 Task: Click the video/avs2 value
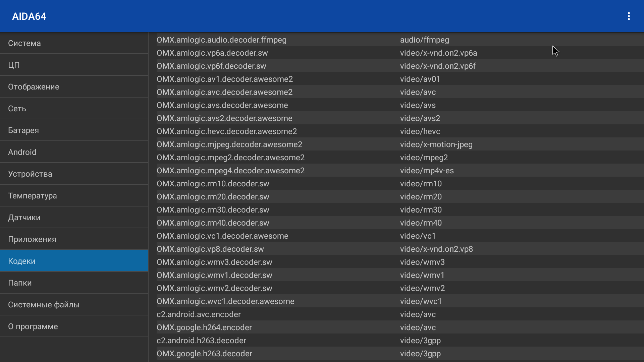pyautogui.click(x=420, y=118)
